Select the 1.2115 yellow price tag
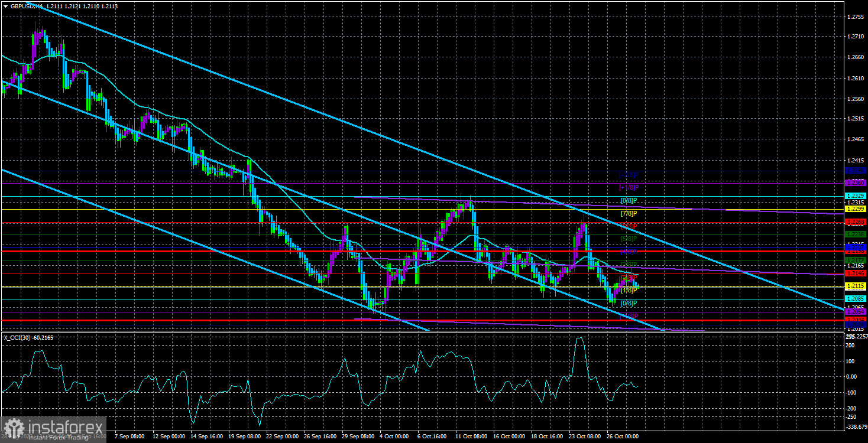Screen dimensions: 868x443 pos(856,286)
